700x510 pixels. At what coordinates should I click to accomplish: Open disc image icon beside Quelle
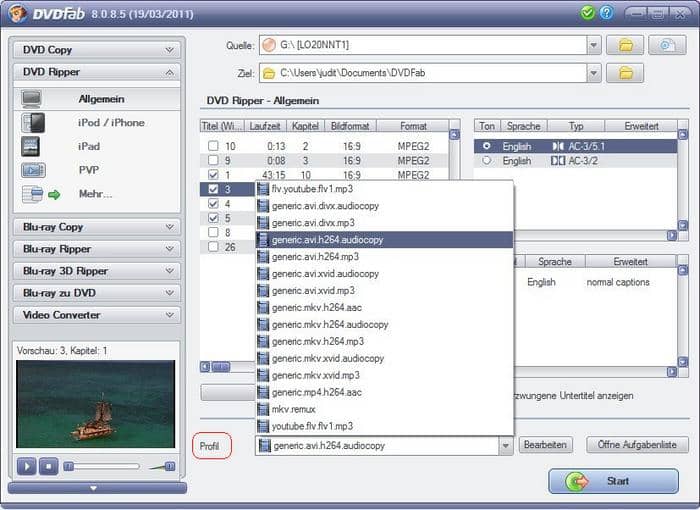667,45
